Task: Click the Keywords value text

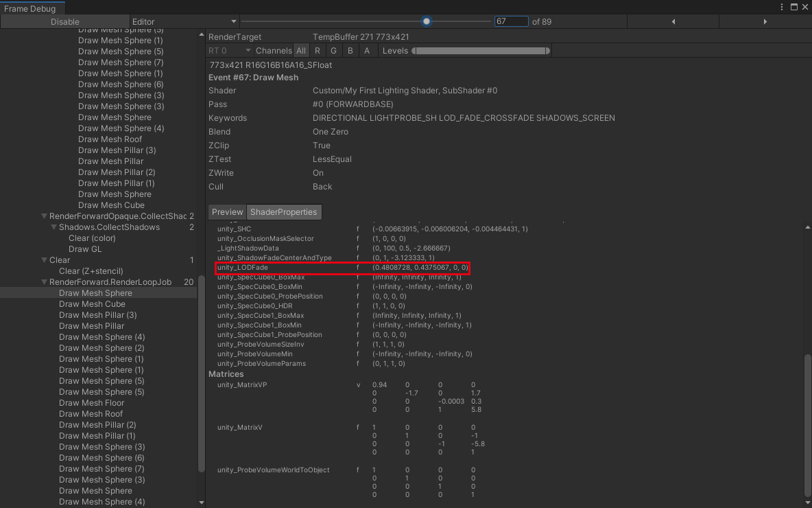Action: [x=464, y=117]
